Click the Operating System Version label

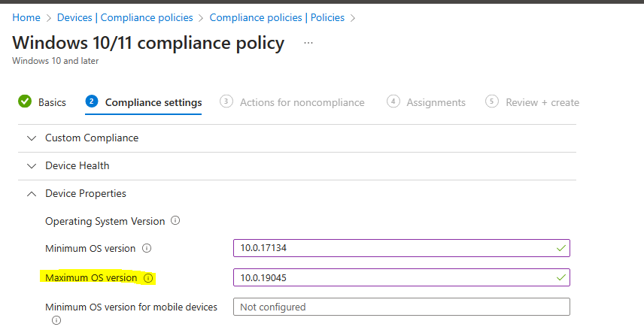(x=105, y=221)
